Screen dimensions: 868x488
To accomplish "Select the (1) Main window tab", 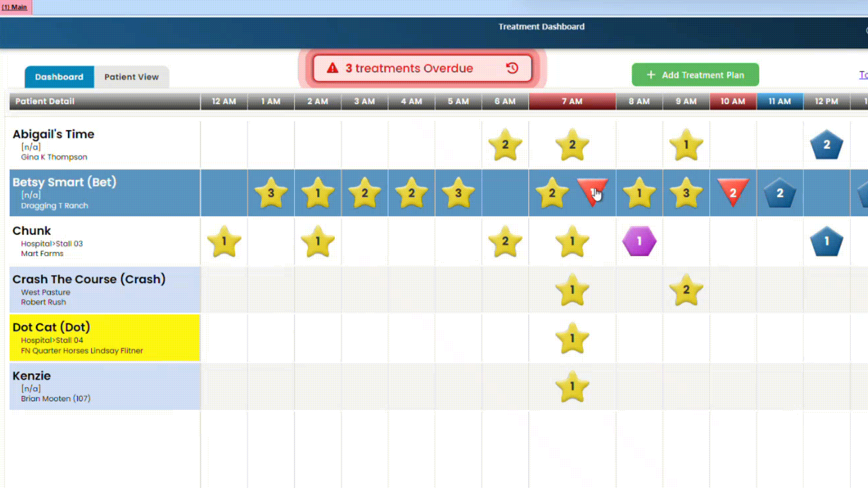I will click(x=15, y=7).
